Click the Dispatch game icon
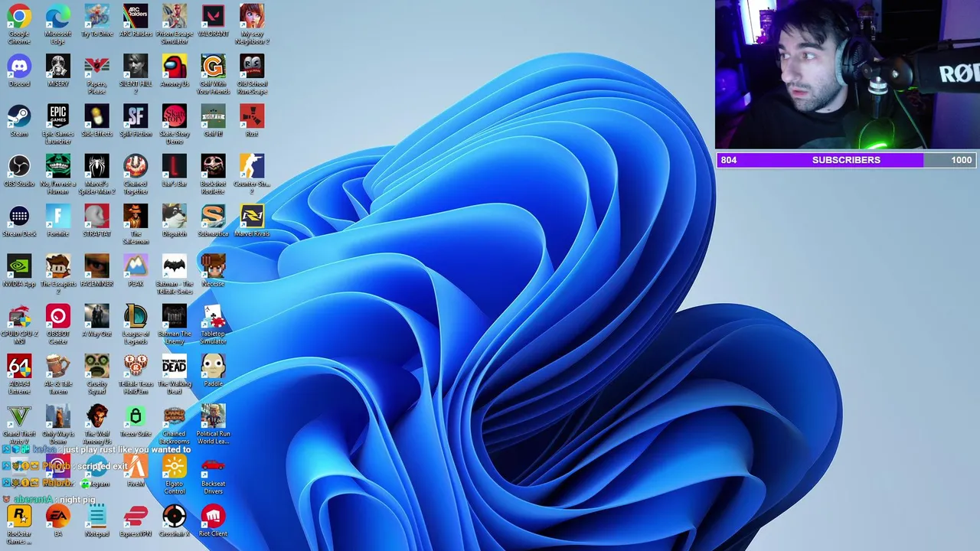980x551 pixels. click(175, 216)
